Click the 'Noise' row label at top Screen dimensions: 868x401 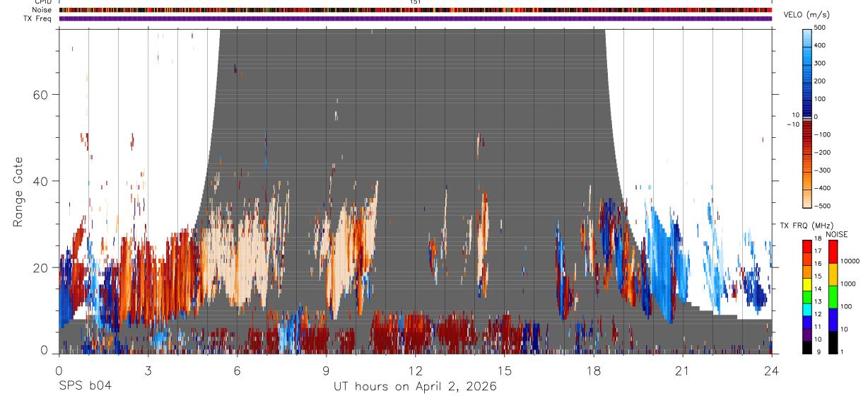(x=42, y=10)
